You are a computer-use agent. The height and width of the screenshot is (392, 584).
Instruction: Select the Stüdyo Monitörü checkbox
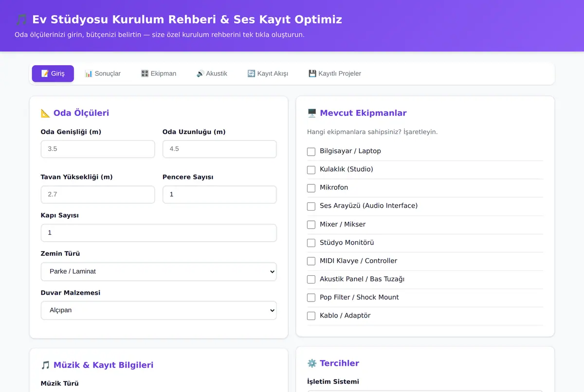[311, 243]
